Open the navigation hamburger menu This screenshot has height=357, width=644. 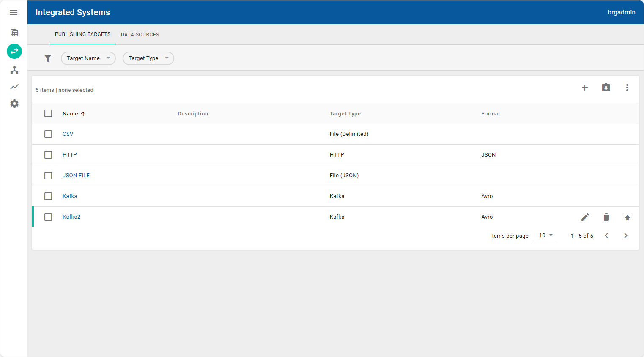14,12
